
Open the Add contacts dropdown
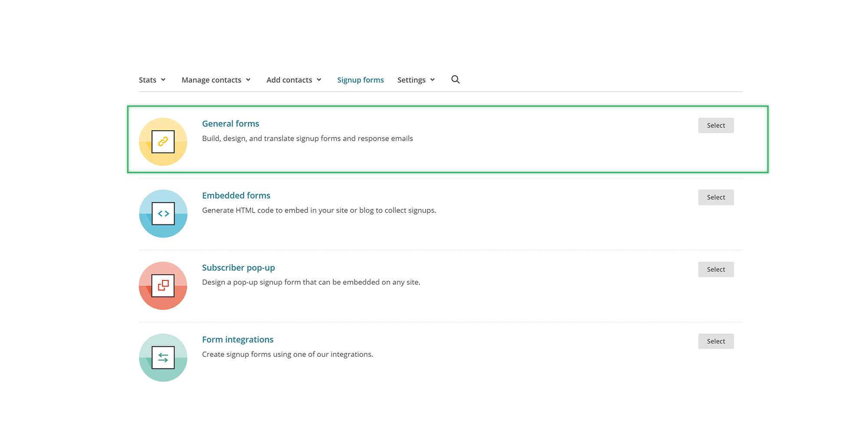click(x=294, y=80)
